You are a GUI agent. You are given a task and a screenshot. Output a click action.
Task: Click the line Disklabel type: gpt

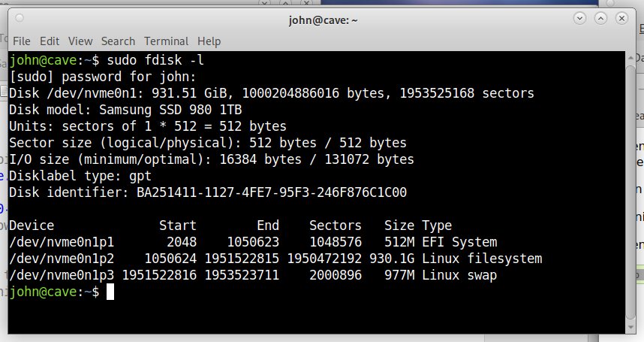[80, 176]
